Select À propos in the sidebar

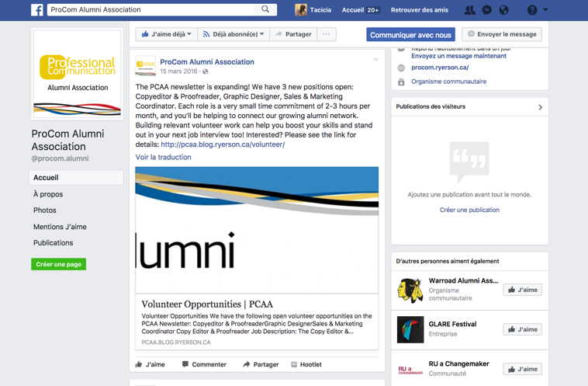tap(48, 194)
